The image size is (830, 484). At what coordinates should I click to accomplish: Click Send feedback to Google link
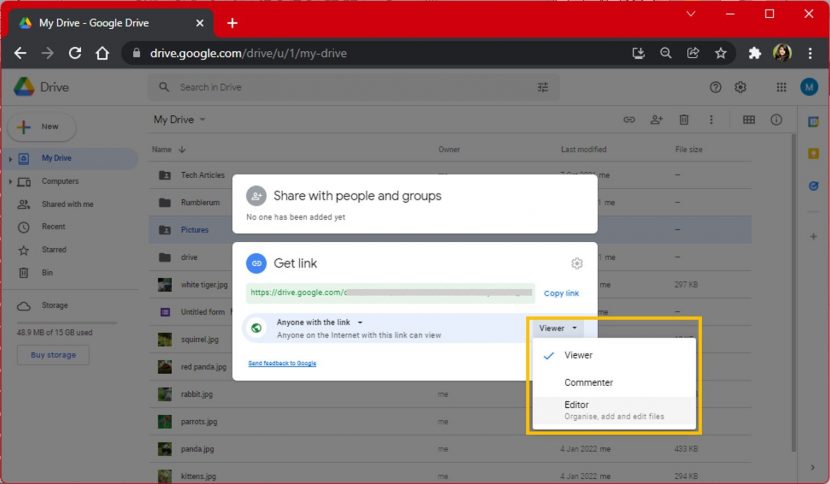point(282,363)
